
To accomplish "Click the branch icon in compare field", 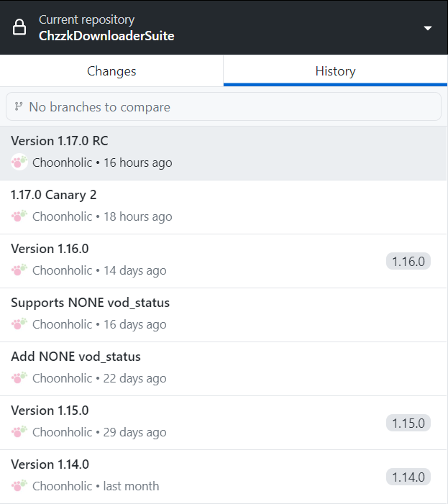I will (x=19, y=107).
